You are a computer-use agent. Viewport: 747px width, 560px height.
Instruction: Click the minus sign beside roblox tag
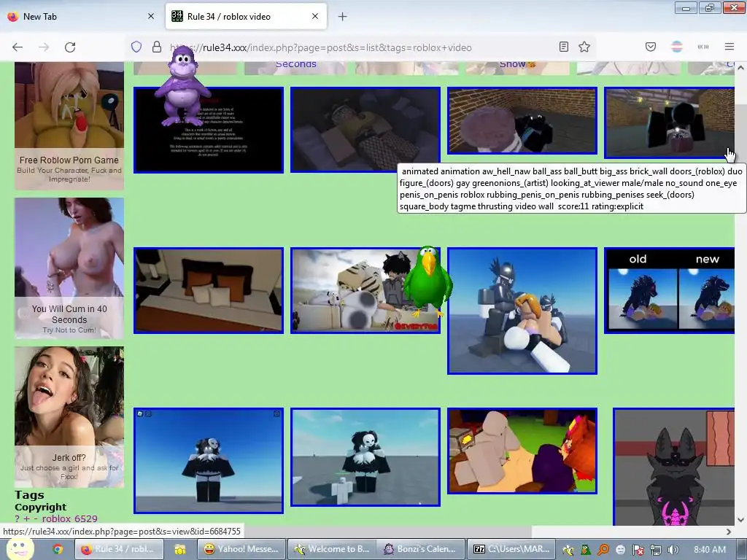click(36, 518)
